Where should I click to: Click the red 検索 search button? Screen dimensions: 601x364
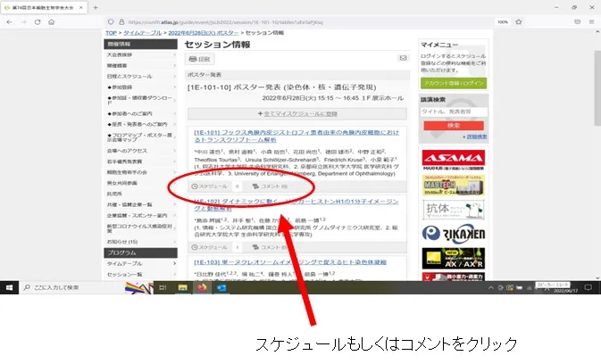click(x=455, y=125)
